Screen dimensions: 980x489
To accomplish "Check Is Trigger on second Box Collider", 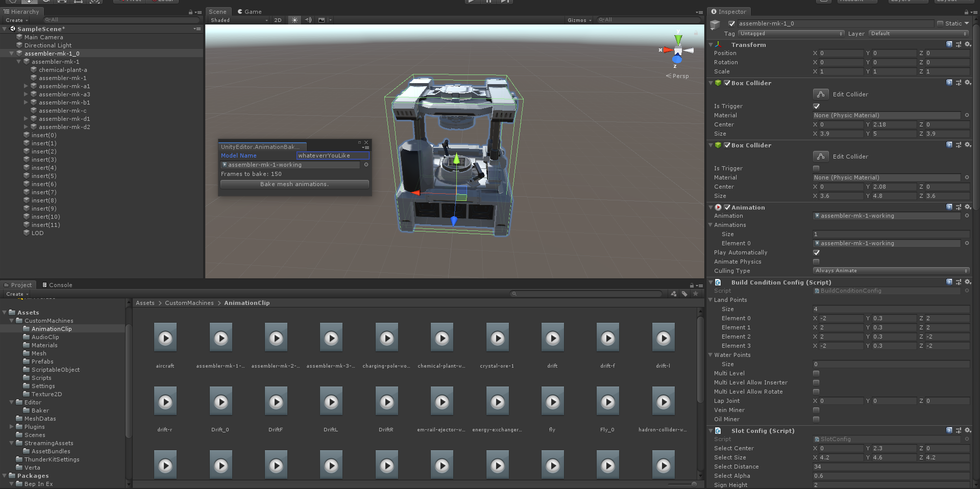I will [816, 168].
